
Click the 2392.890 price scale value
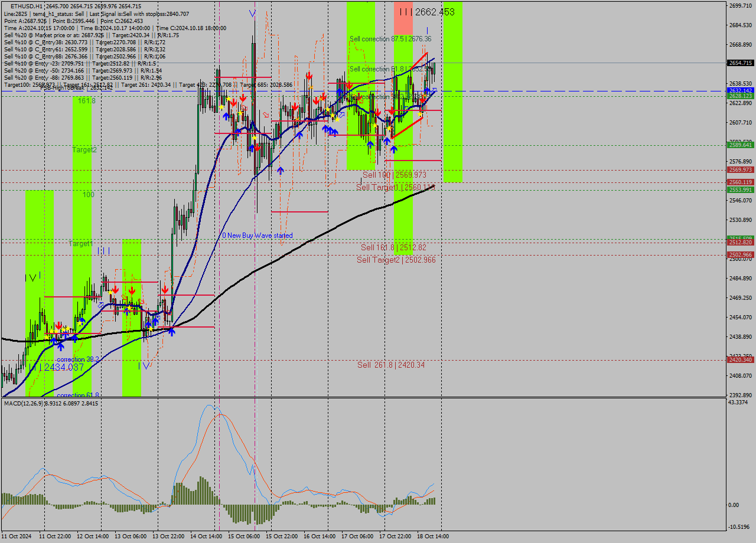pyautogui.click(x=741, y=395)
